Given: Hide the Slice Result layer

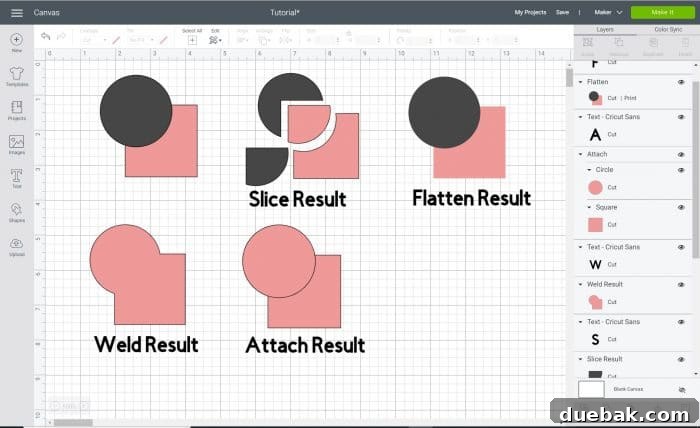Looking at the screenshot, I should (x=681, y=359).
